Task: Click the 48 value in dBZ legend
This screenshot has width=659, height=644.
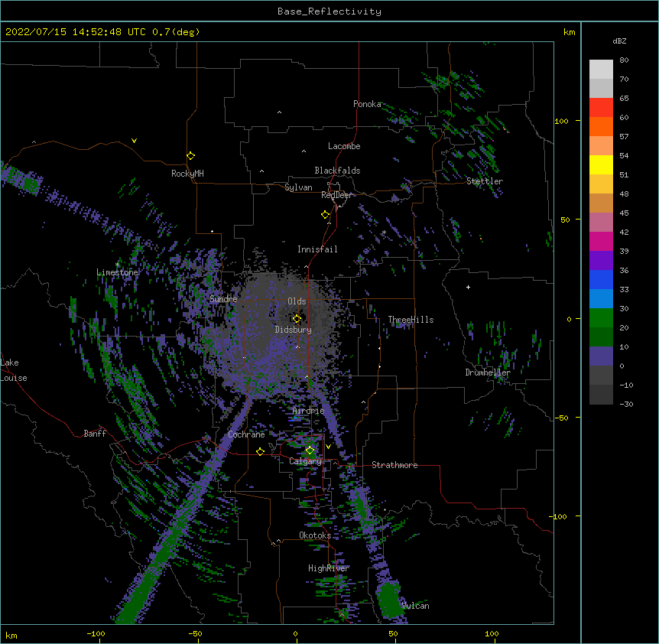Action: click(x=624, y=194)
